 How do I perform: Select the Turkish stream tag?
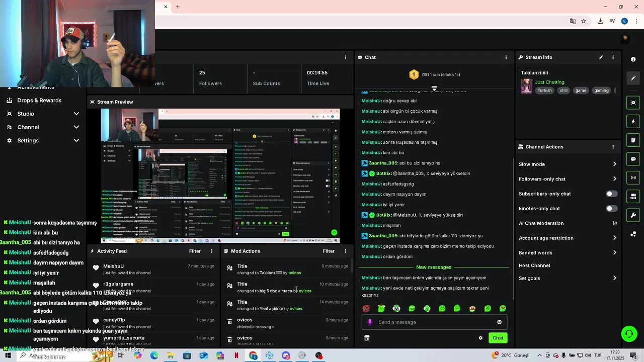[x=544, y=90]
